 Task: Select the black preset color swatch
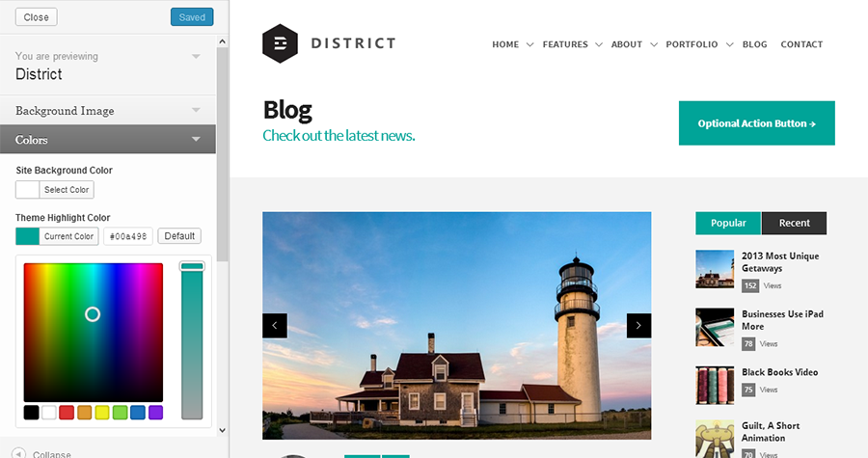click(32, 413)
